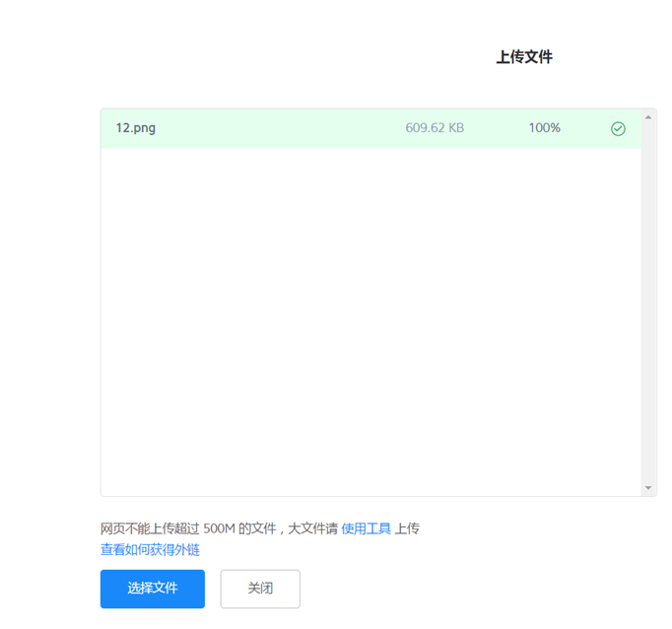Open the 查看如何获得外链 link
The image size is (672, 629).
[x=150, y=550]
